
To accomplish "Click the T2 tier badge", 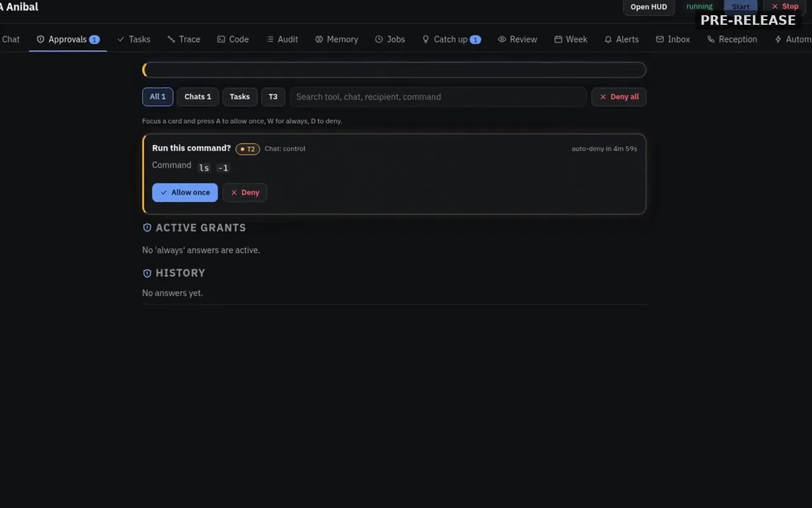I will [x=247, y=149].
